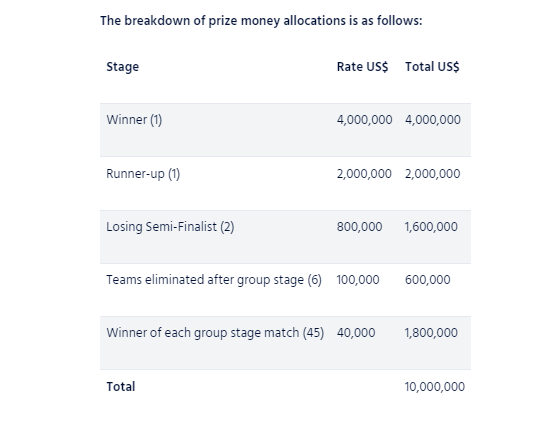Viewport: 560px width, 425px height.
Task: Click the Runner-up rate 2,000,000
Action: pos(364,174)
